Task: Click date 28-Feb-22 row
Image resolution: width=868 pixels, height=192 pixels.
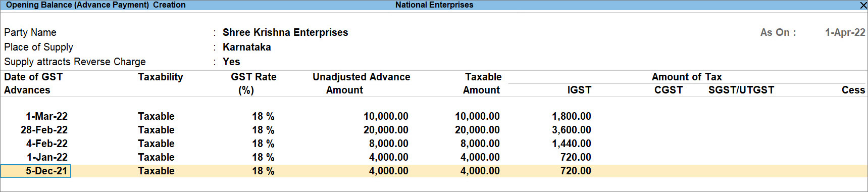Action: pos(44,130)
